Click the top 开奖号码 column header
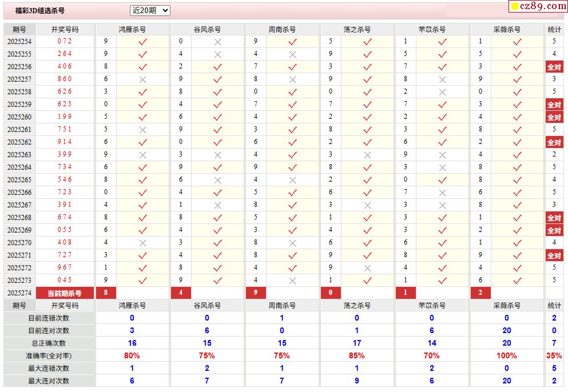 [65, 29]
